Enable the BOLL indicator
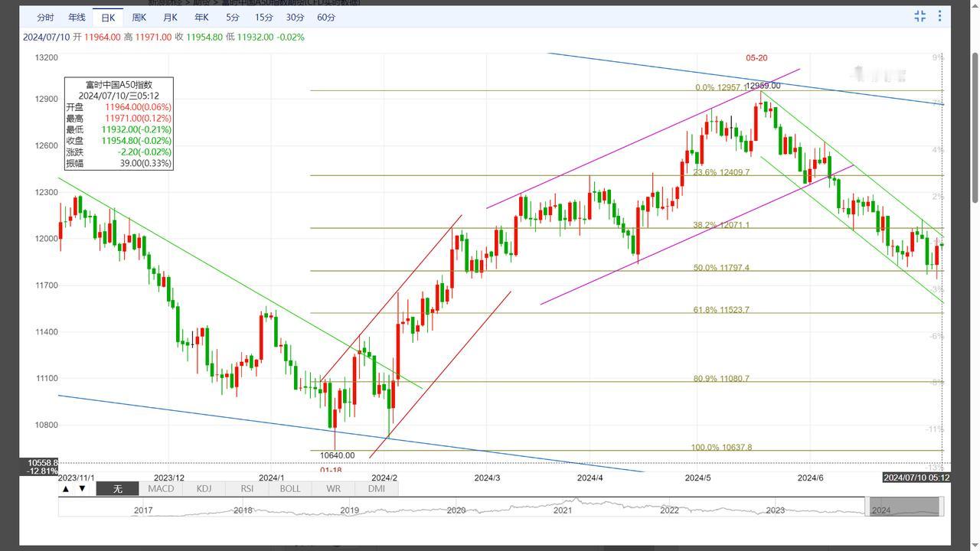The width and height of the screenshot is (980, 551). 290,488
